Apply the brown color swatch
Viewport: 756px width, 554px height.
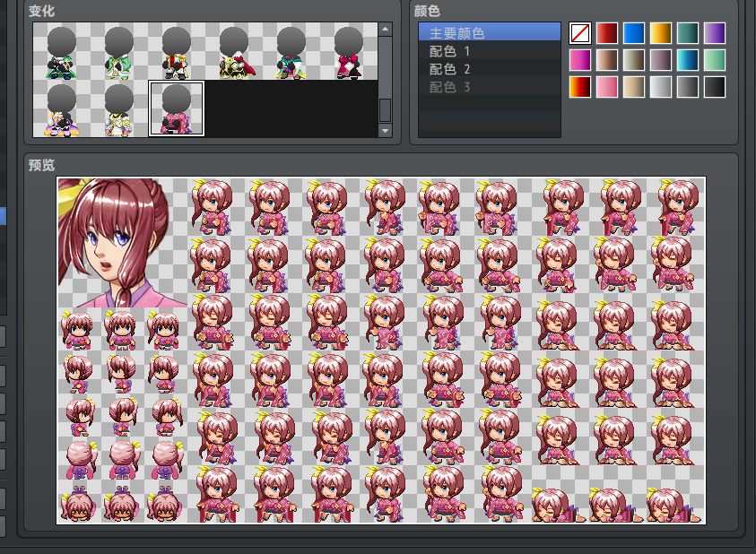607,60
